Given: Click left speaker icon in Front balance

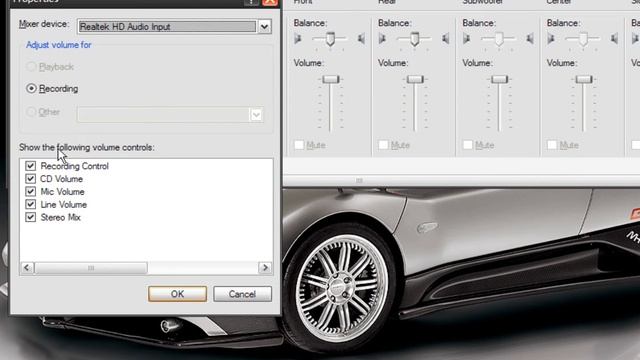Looking at the screenshot, I should coord(298,39).
